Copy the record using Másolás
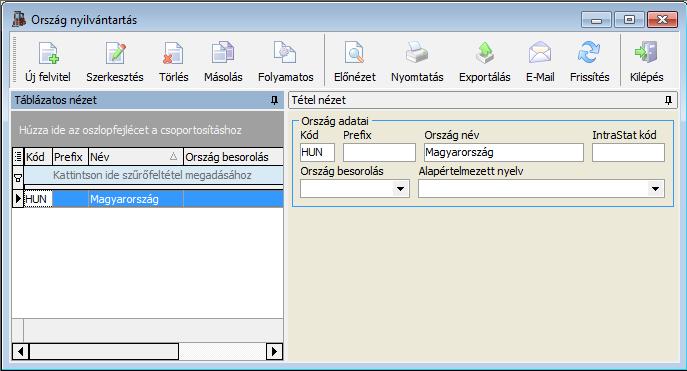Screen dimensions: 687x371 [x=223, y=62]
